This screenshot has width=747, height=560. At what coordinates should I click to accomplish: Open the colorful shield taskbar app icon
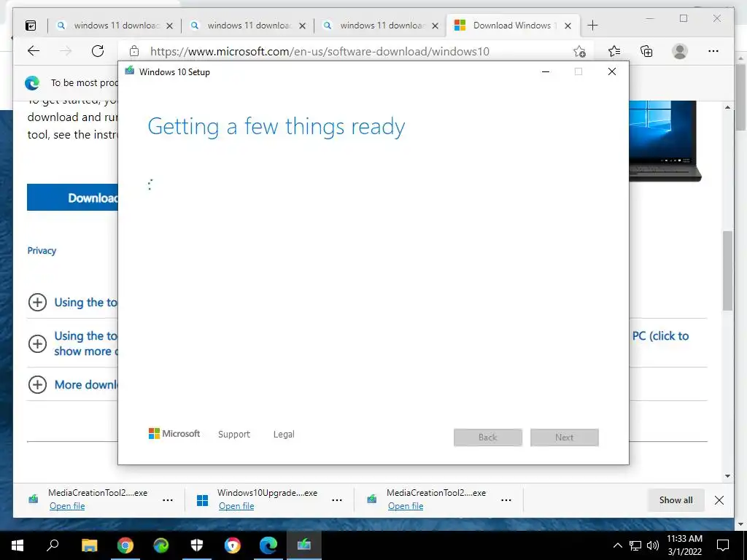coord(233,545)
